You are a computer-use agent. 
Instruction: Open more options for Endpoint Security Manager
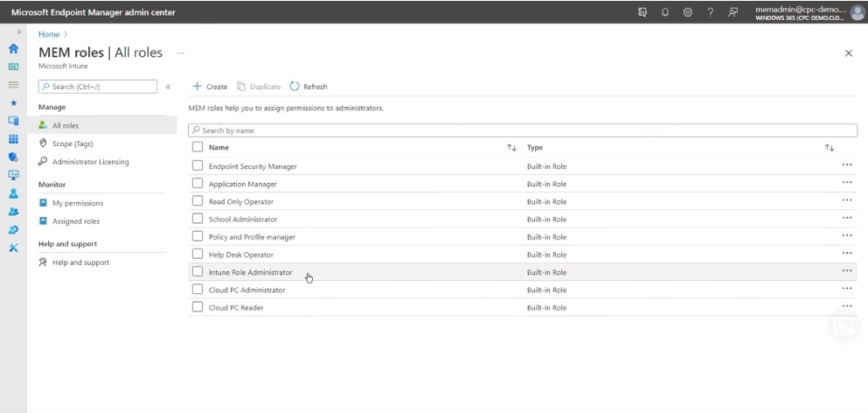[x=847, y=164]
